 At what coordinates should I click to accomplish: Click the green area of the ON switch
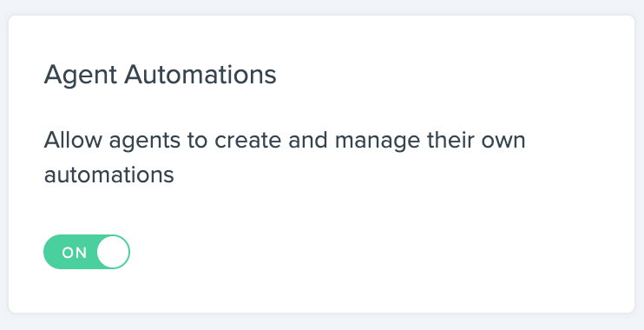click(69, 252)
